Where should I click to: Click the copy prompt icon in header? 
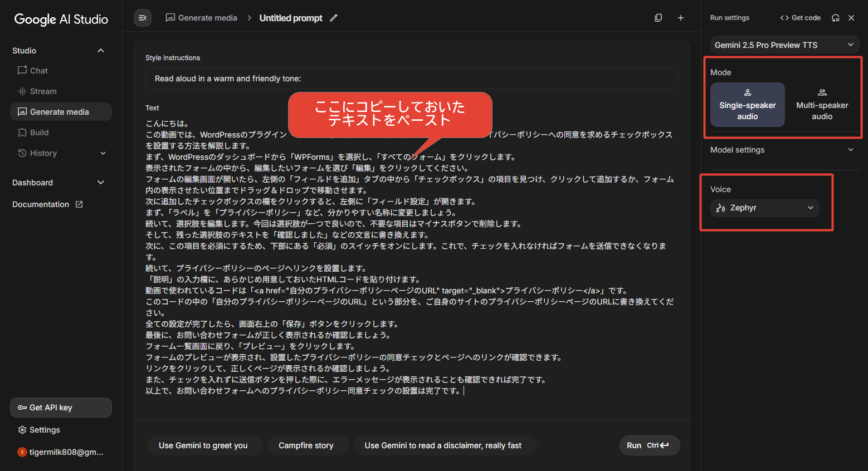[658, 18]
